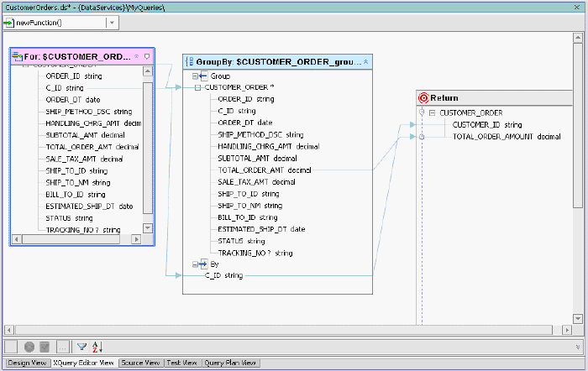Select SUBTOTAL_AMT decimal in GroupBy node

point(257,158)
